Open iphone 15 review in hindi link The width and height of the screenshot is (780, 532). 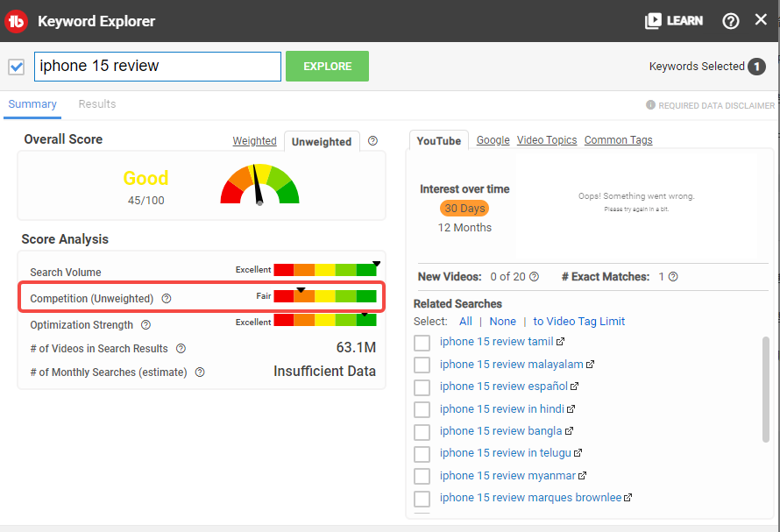coord(502,409)
